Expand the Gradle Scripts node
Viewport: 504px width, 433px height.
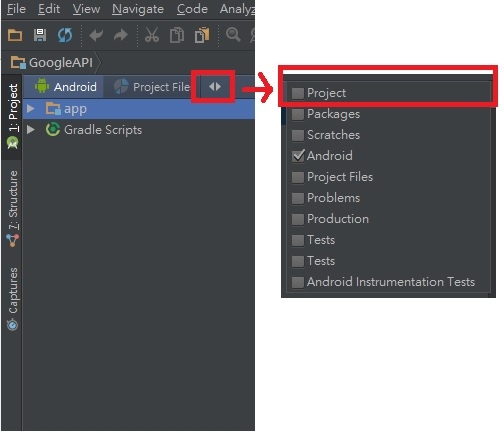click(x=31, y=130)
